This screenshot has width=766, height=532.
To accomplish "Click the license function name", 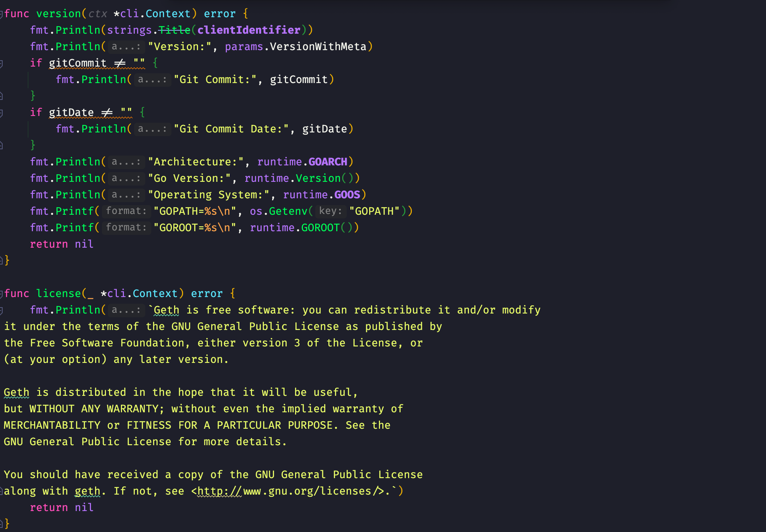I will click(58, 294).
